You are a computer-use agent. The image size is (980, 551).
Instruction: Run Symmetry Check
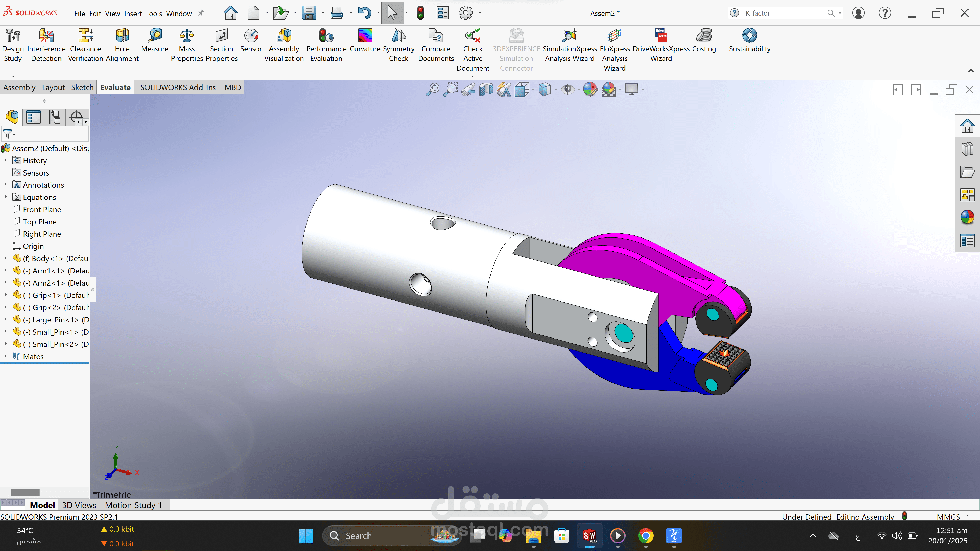(x=398, y=45)
